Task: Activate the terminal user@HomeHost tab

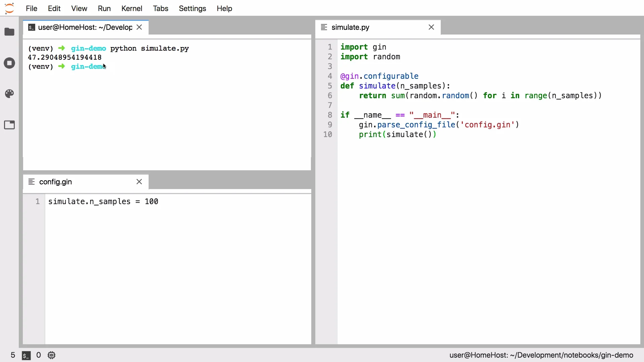Action: 85,27
